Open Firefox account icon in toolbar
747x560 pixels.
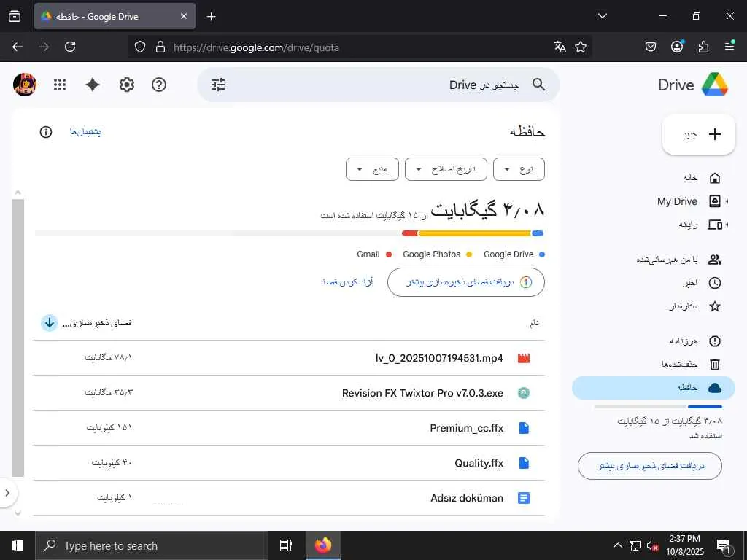(x=677, y=47)
